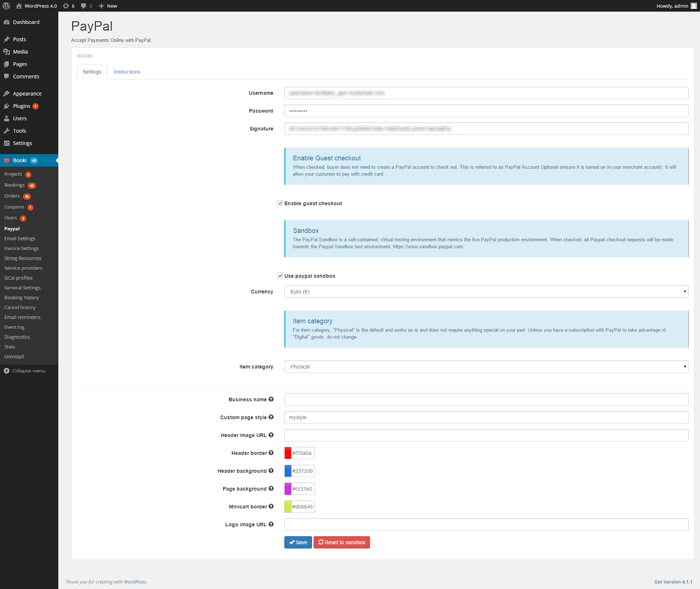
Task: Click Reset to sandbox button
Action: tap(342, 542)
